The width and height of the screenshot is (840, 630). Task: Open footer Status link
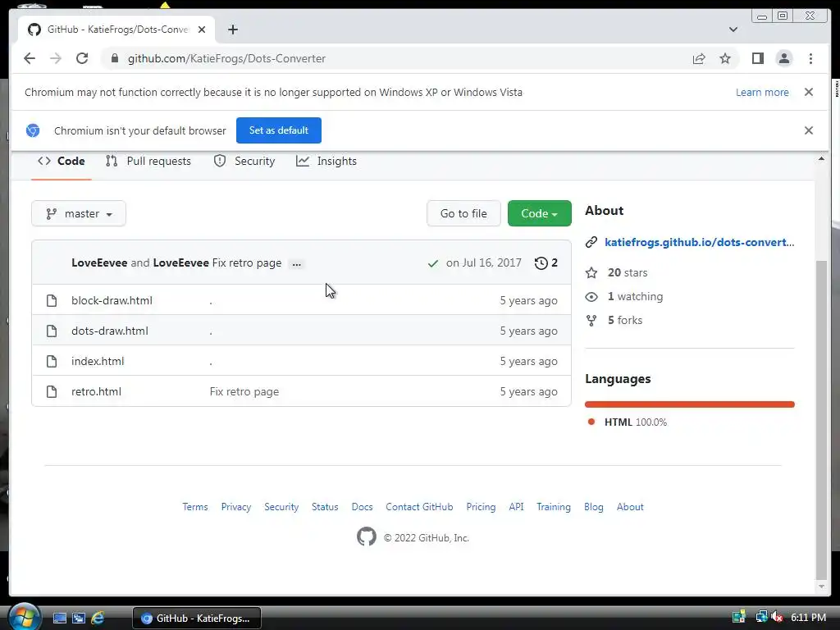(325, 507)
